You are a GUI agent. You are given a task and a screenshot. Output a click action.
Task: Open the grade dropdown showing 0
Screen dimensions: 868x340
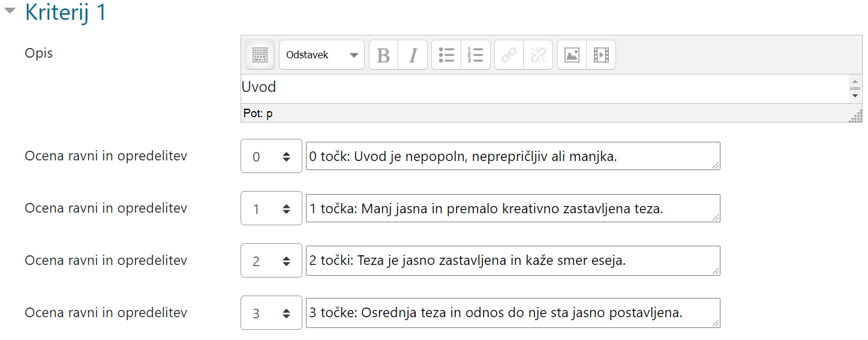point(271,156)
